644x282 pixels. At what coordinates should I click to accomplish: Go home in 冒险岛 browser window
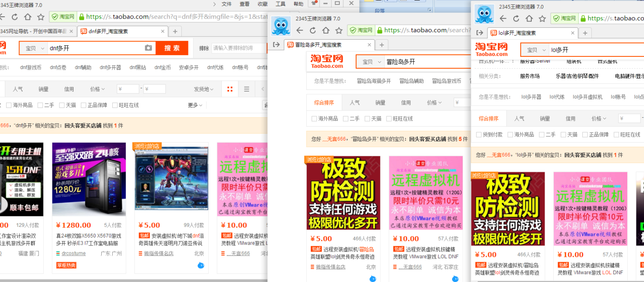pyautogui.click(x=326, y=30)
